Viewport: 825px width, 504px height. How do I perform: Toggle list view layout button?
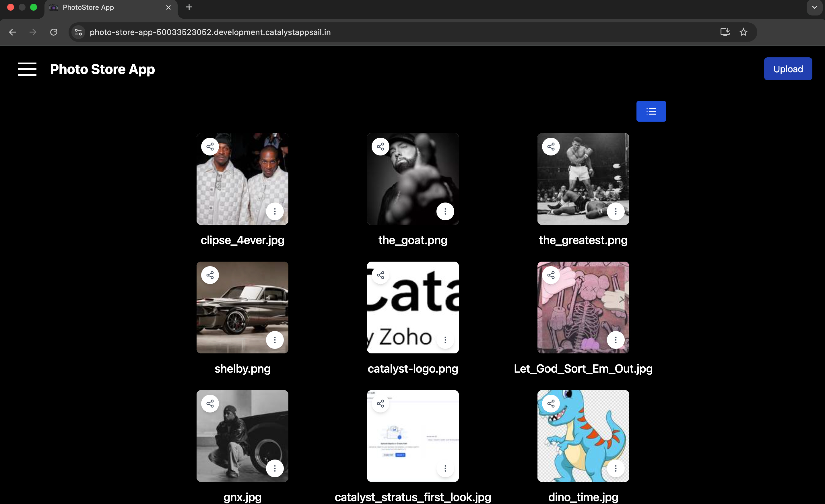651,111
